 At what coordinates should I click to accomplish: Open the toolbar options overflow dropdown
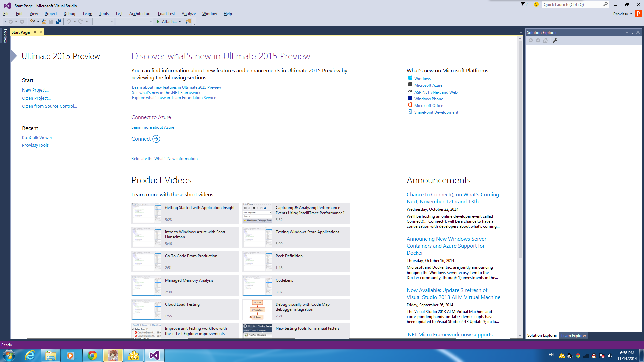(194, 23)
